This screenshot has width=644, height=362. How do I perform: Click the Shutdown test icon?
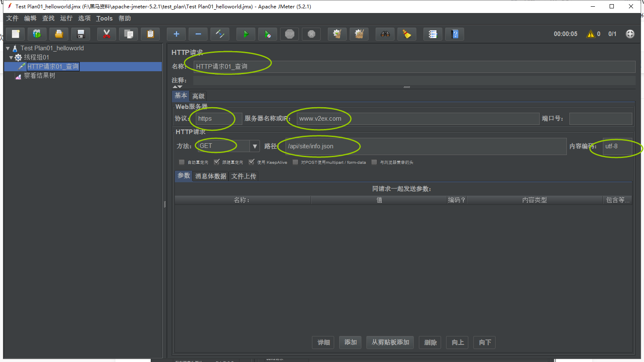coord(311,34)
